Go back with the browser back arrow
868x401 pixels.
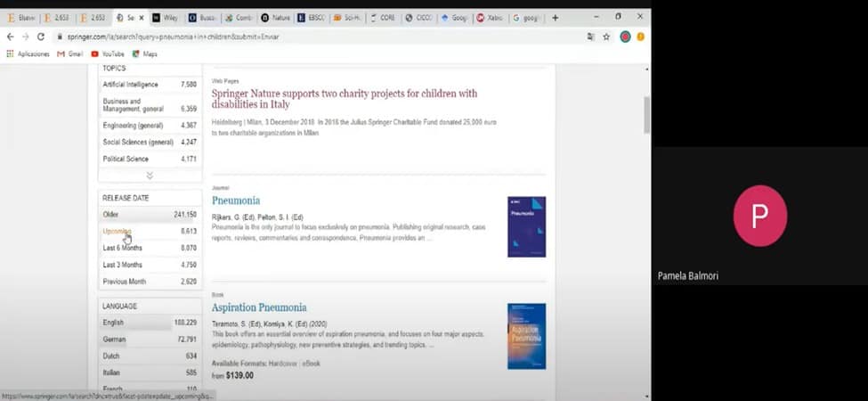click(x=10, y=37)
